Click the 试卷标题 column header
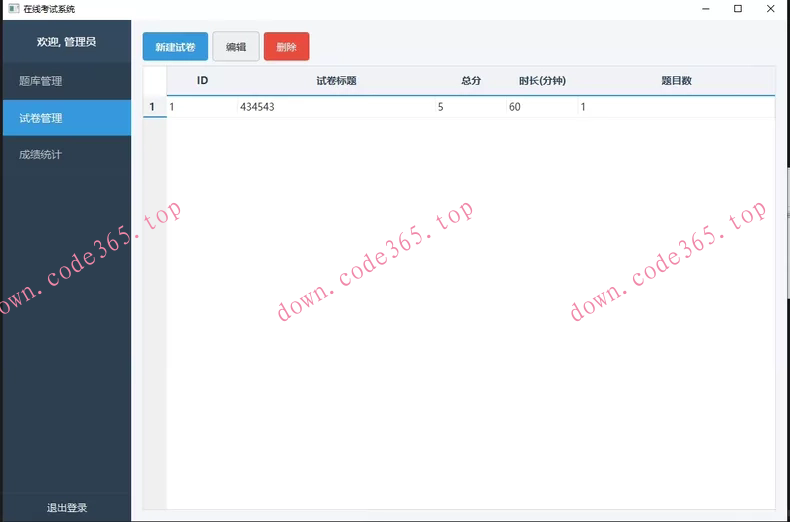The width and height of the screenshot is (790, 522). coord(336,81)
